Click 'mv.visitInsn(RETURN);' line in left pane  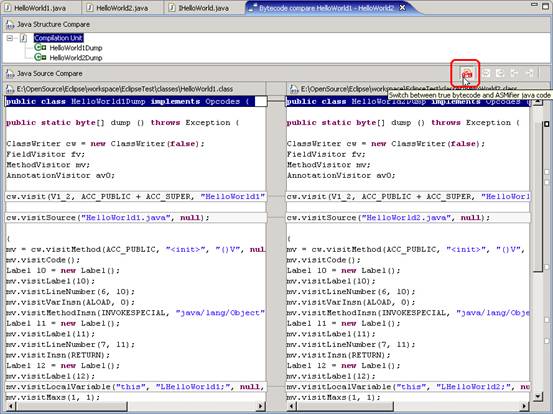(58, 355)
